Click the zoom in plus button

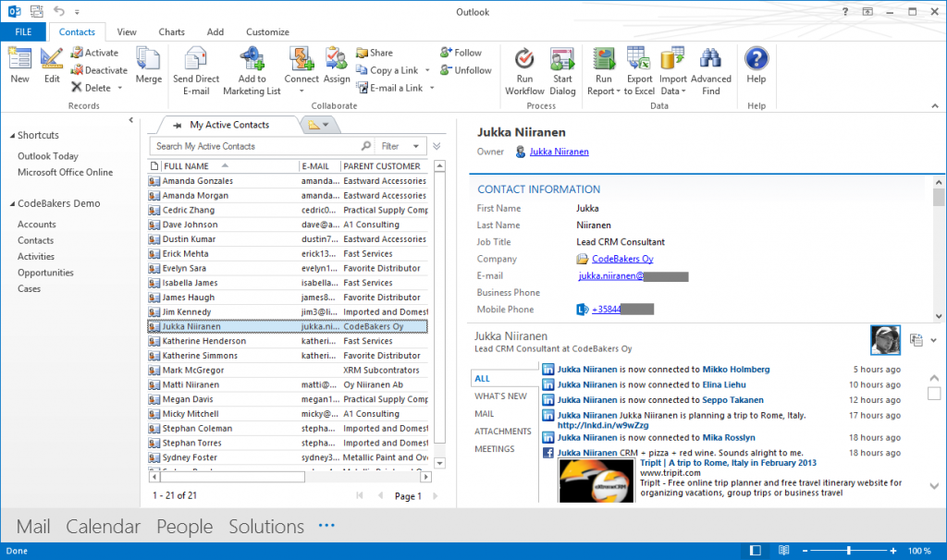[x=892, y=551]
